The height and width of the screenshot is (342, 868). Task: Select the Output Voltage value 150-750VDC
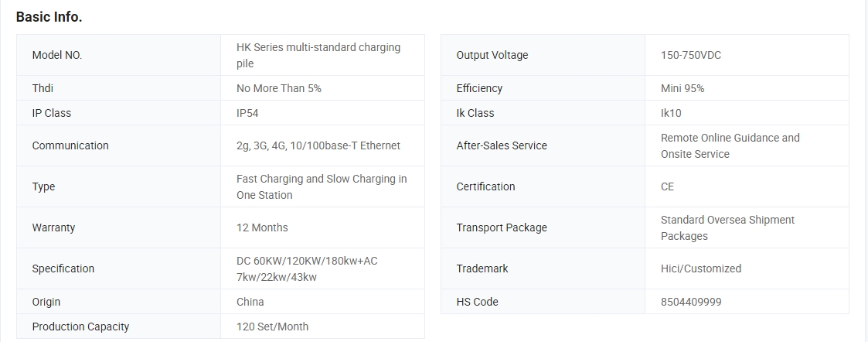tap(691, 55)
